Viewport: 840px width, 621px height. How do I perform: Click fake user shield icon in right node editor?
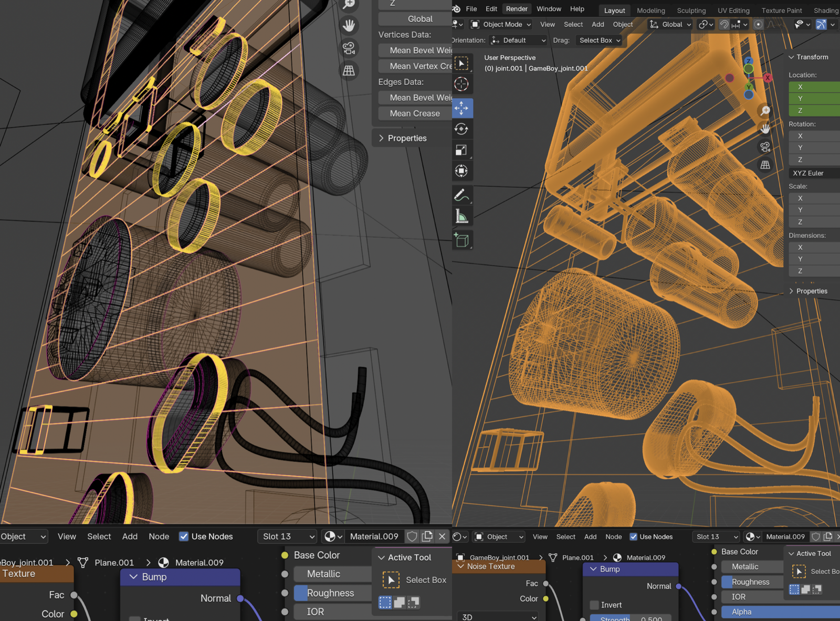(816, 536)
